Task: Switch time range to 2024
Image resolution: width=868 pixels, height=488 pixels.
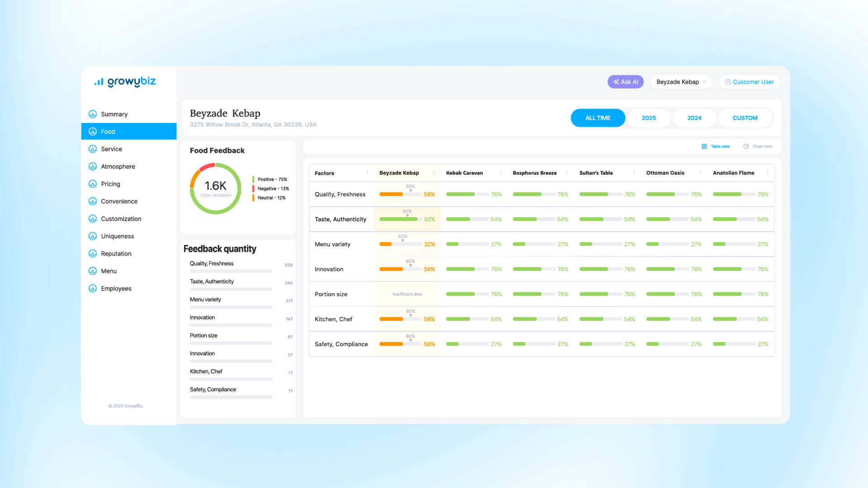Action: (694, 118)
